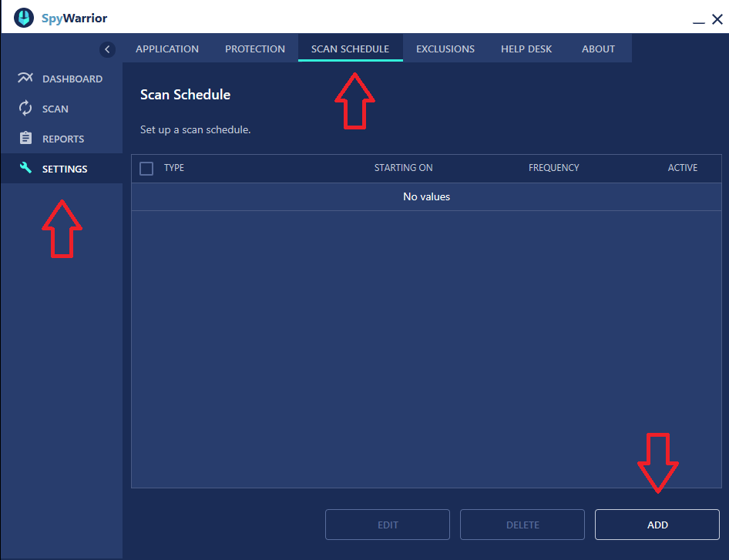Add a new scan schedule with ADD
Image resolution: width=729 pixels, height=560 pixels.
click(657, 525)
